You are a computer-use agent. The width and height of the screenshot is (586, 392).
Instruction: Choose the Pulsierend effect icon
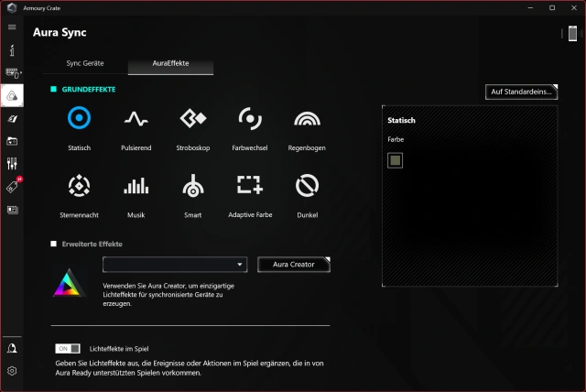pyautogui.click(x=136, y=119)
